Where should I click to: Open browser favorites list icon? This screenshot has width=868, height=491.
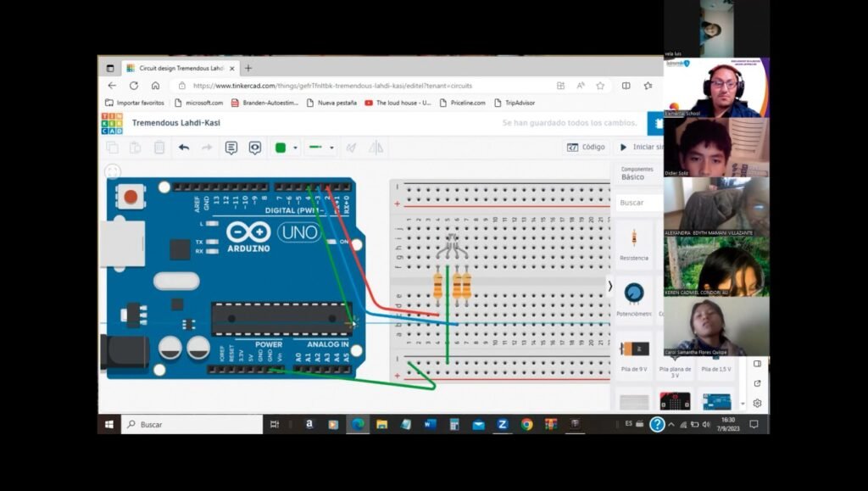(648, 86)
